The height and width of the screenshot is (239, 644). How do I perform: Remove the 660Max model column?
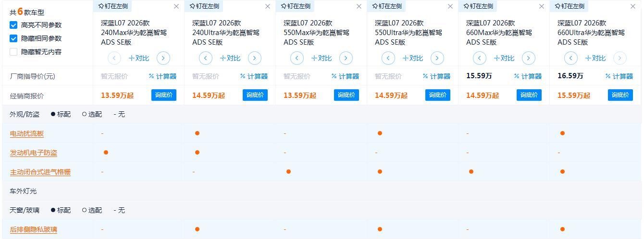coord(542,6)
